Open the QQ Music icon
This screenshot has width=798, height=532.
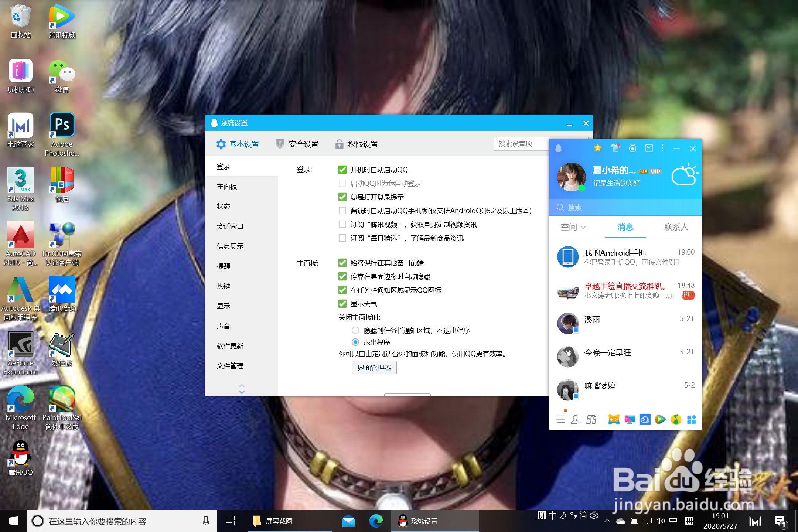tap(676, 420)
